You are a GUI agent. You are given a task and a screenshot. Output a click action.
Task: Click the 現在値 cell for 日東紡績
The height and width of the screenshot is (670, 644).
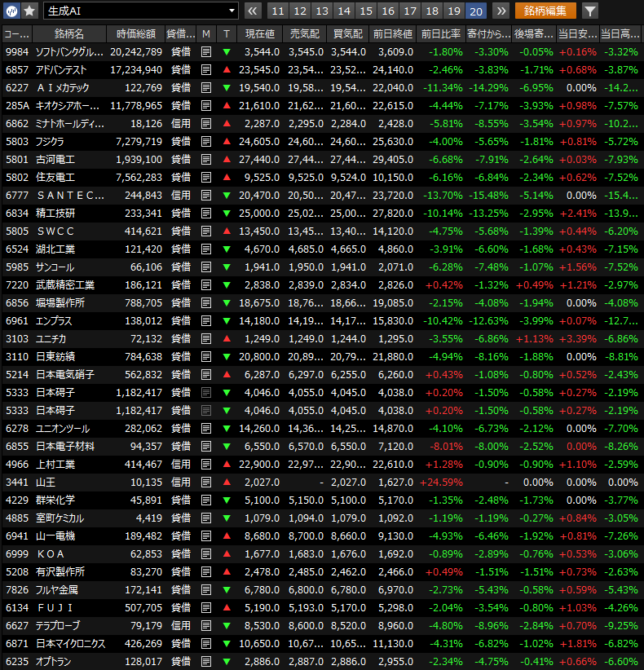click(259, 356)
